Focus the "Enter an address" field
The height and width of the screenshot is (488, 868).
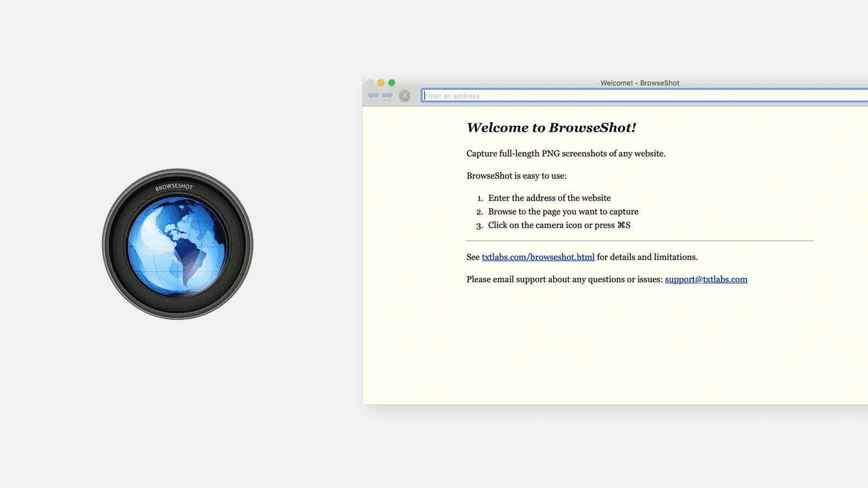tap(645, 96)
